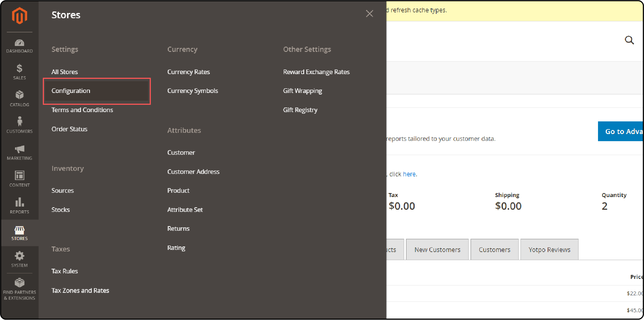Open Returns attributes
This screenshot has height=320, width=644.
click(178, 229)
